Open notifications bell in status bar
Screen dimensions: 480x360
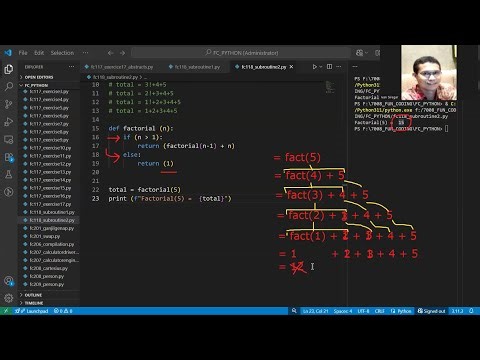click(471, 311)
